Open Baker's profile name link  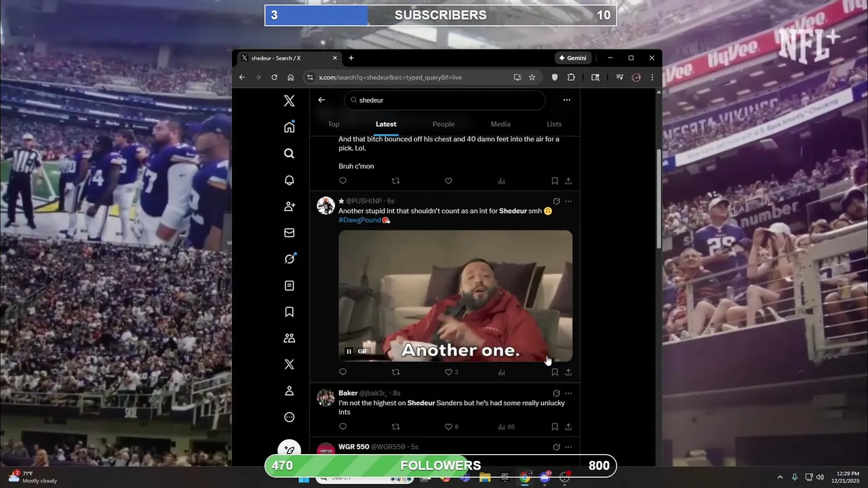point(348,393)
